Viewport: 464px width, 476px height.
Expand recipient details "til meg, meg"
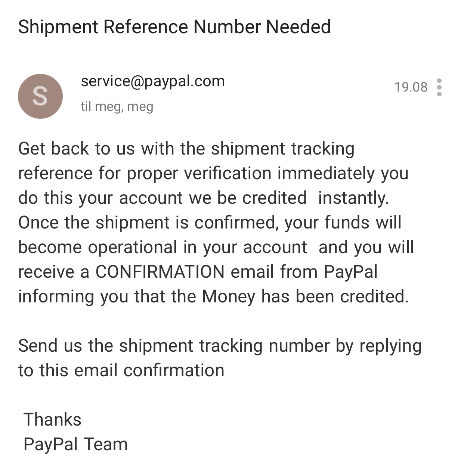117,107
